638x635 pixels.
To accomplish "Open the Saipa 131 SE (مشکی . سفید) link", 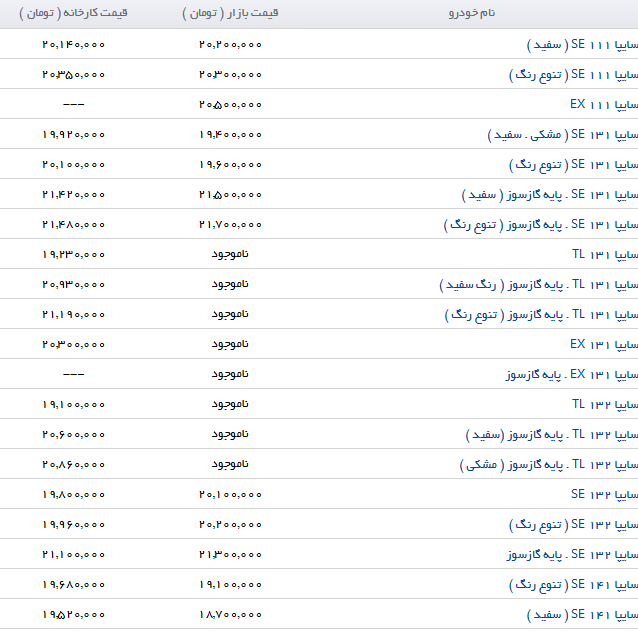I will coord(563,134).
